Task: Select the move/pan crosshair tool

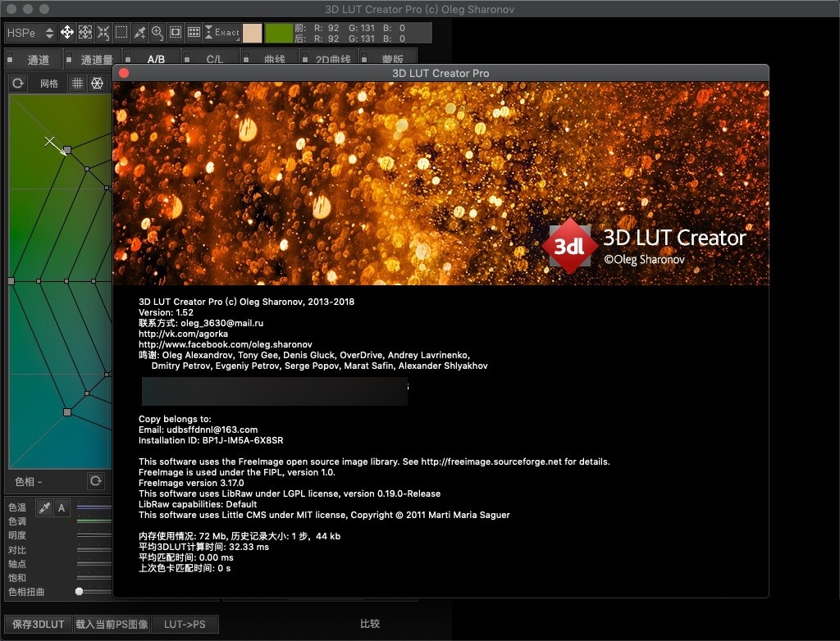Action: coord(67,33)
